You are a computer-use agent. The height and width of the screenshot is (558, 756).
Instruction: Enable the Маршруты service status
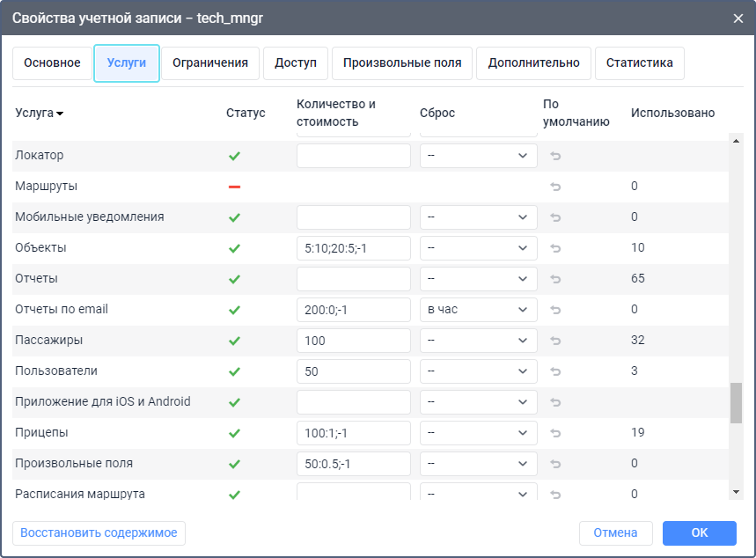tap(234, 187)
